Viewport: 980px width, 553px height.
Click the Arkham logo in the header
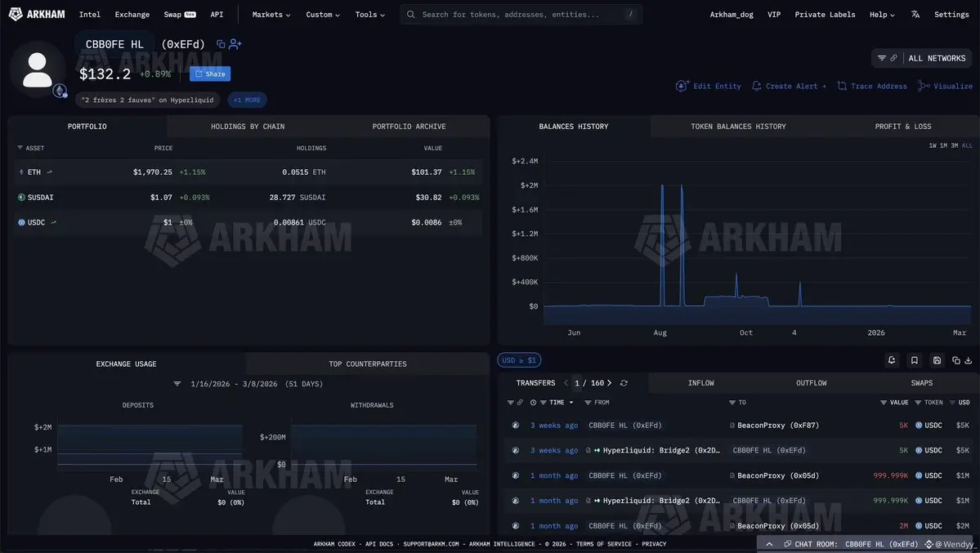[37, 15]
